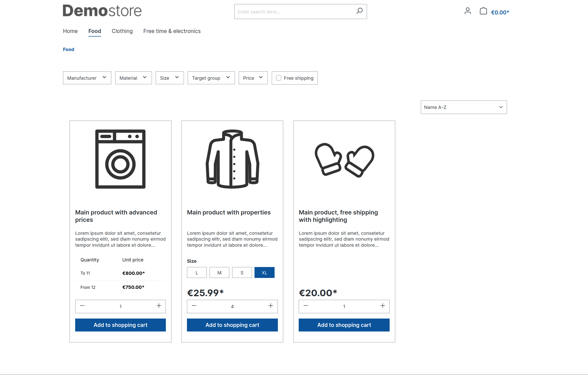Open Main product with advanced prices title
This screenshot has height=382, width=588.
[116, 216]
